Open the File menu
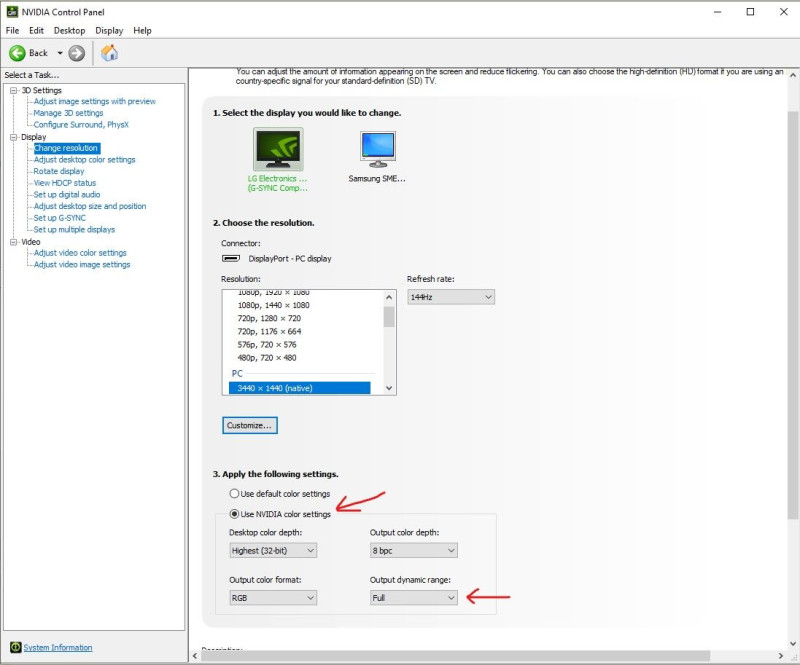This screenshot has width=800, height=665. (12, 31)
